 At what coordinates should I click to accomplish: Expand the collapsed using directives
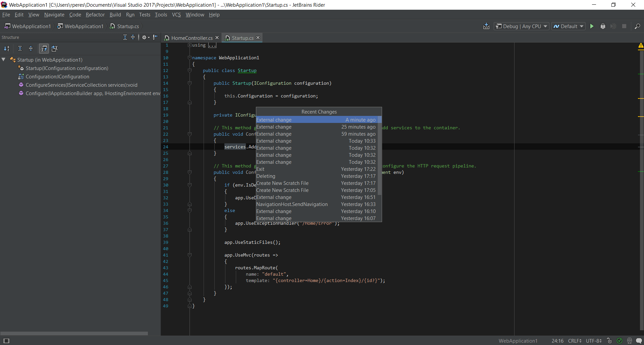(x=190, y=45)
